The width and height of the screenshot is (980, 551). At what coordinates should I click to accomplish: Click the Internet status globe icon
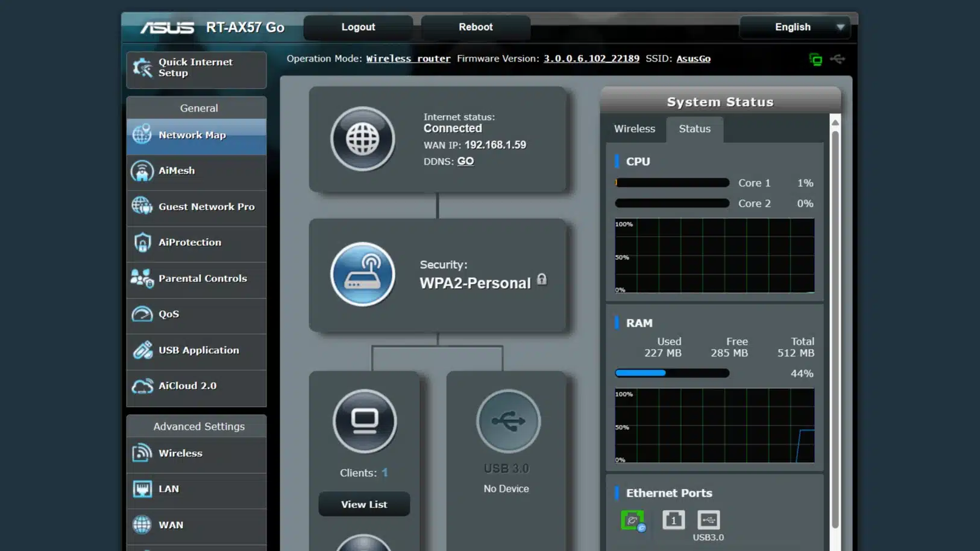tap(363, 139)
